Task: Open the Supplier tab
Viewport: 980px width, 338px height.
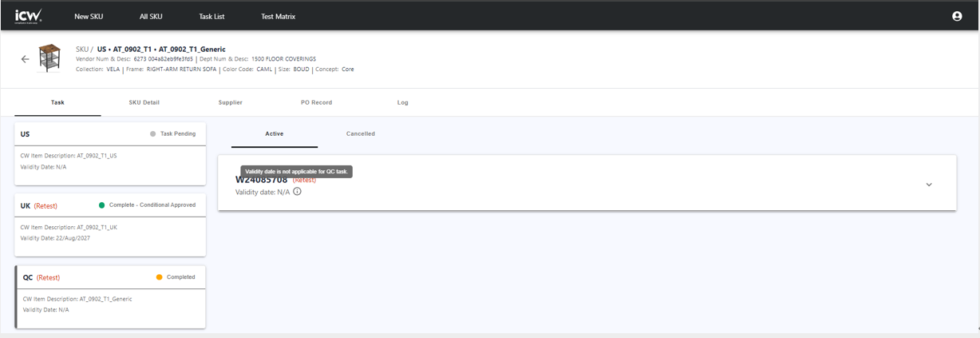Action: (x=230, y=102)
